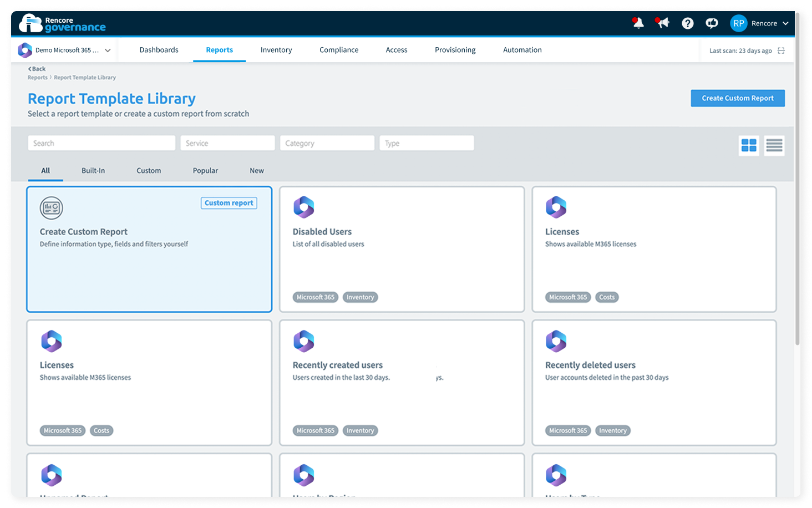
Task: Open the Reports menu
Action: click(220, 50)
